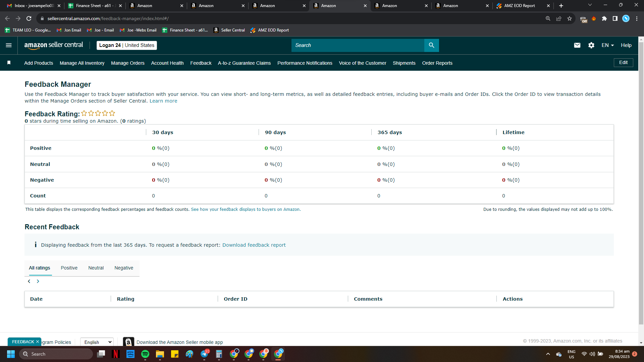Open Order Reports menu item

pos(437,63)
